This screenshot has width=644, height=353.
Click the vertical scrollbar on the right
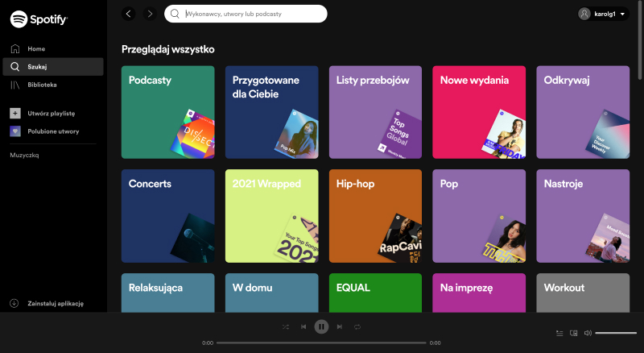click(640, 40)
